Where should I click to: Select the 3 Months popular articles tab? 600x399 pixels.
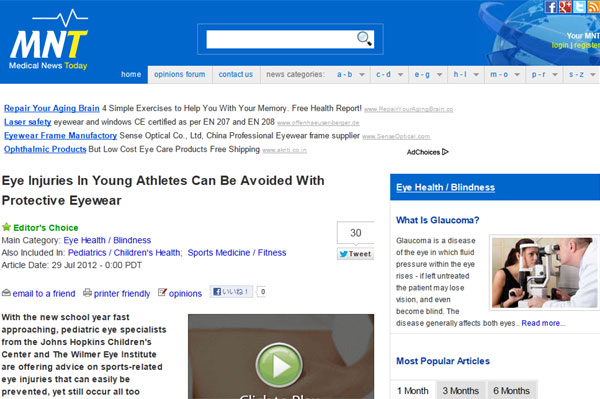[461, 391]
